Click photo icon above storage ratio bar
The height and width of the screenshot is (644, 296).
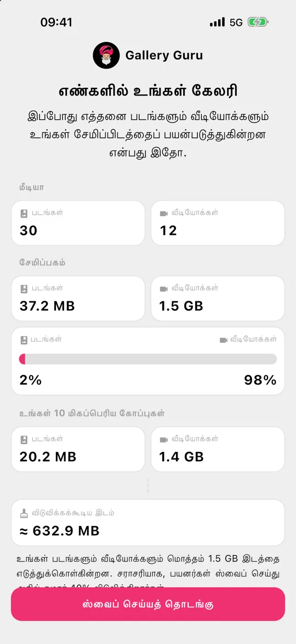[24, 340]
